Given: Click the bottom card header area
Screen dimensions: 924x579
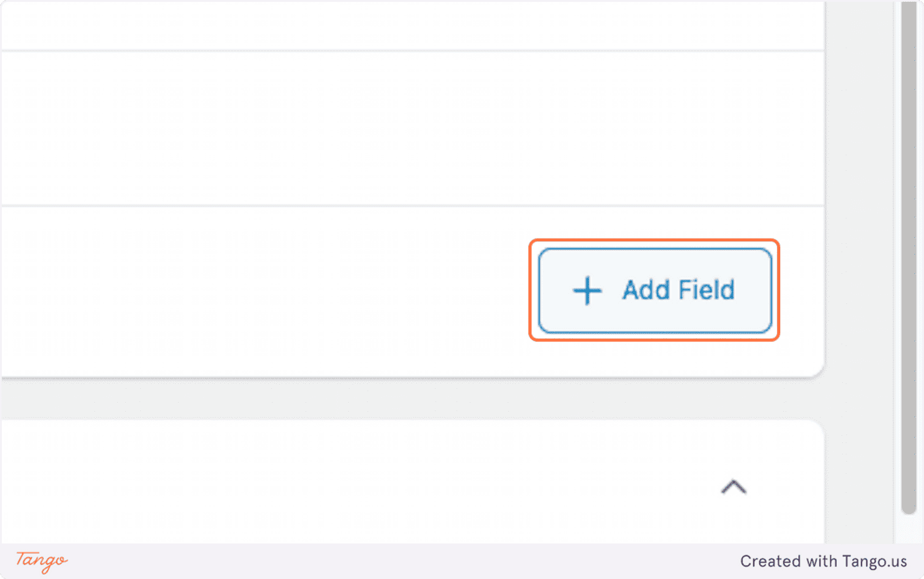Looking at the screenshot, I should click(x=361, y=481).
